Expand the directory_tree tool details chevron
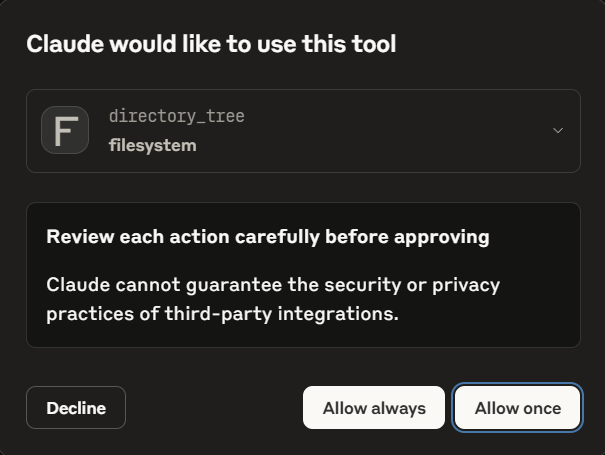605x455 pixels. tap(558, 131)
